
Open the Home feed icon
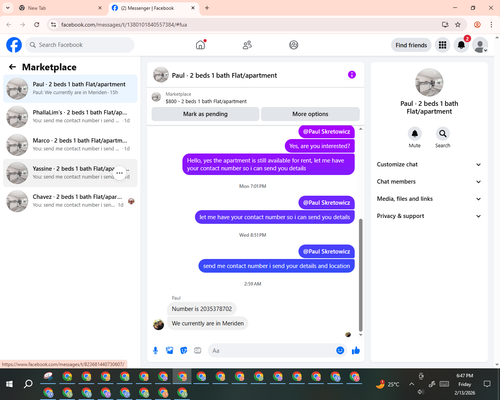coord(200,45)
